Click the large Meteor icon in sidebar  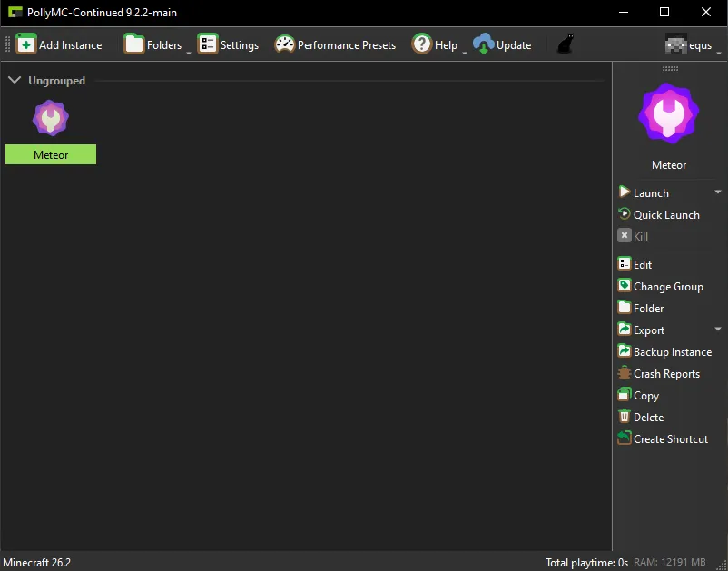(x=669, y=113)
